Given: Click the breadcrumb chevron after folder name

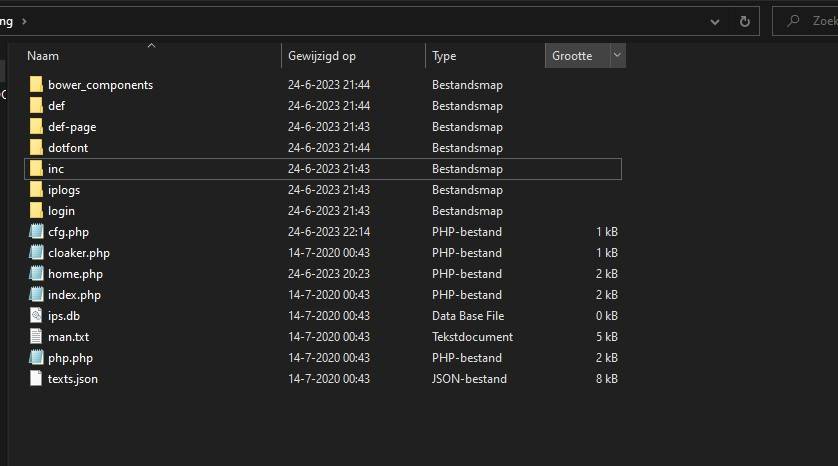Looking at the screenshot, I should [24, 21].
